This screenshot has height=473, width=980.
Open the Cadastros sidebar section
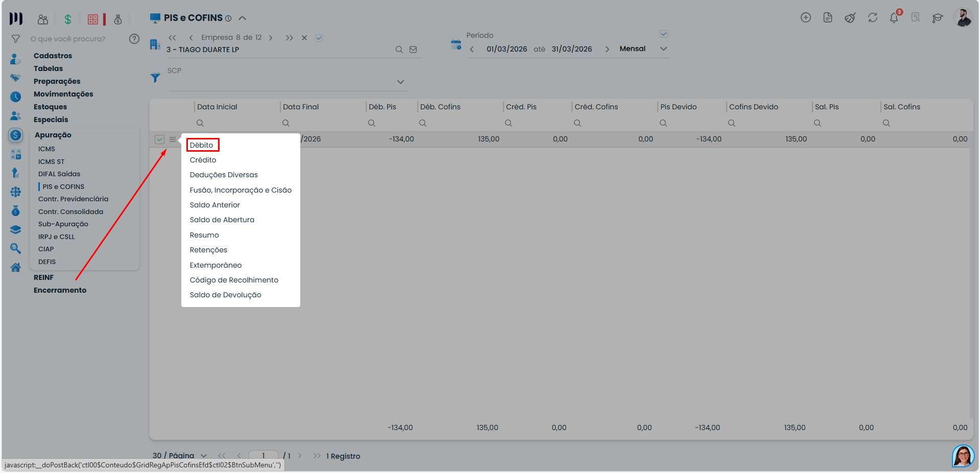click(53, 56)
